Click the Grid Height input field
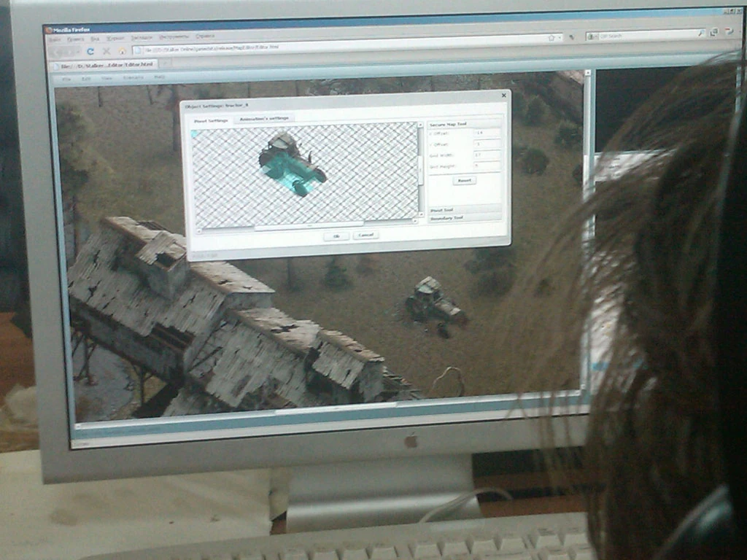Screen dimensions: 747x560 [487, 166]
